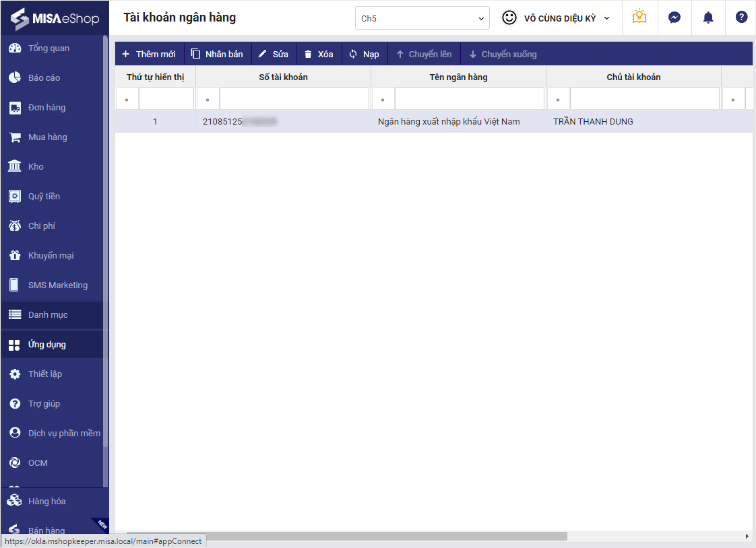This screenshot has width=756, height=548.
Task: Click the OCM swirl icon
Action: 15,463
